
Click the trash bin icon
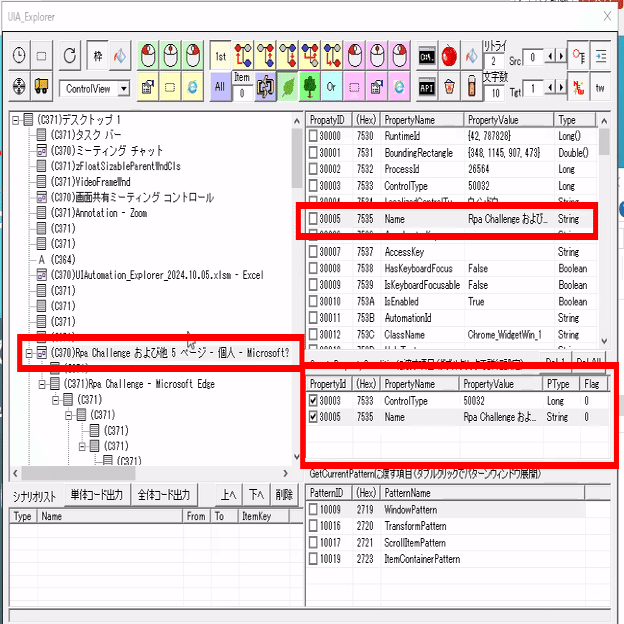pos(449,86)
